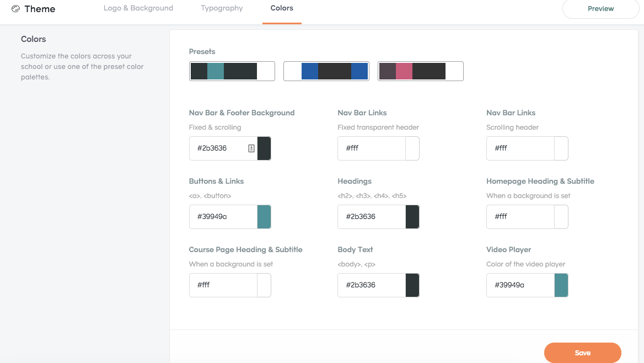Open Course Page Heading & Subtitle color swatch
Image resolution: width=644 pixels, height=363 pixels.
[x=264, y=285]
